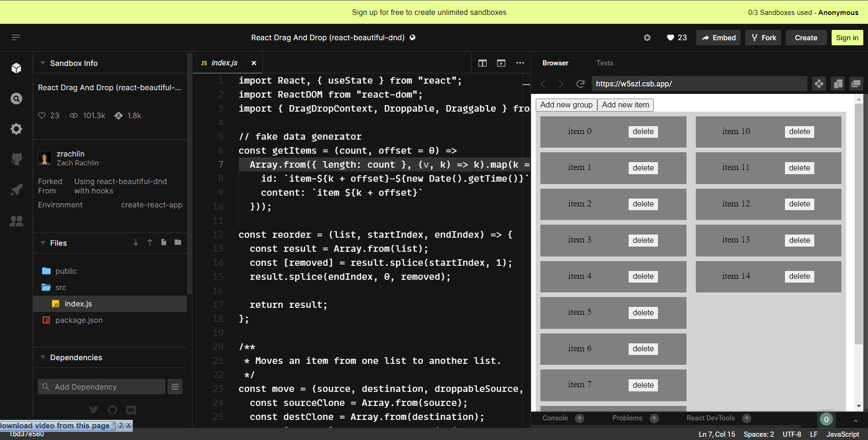Toggle the split editor layout icon
The image size is (868, 440).
(x=483, y=63)
